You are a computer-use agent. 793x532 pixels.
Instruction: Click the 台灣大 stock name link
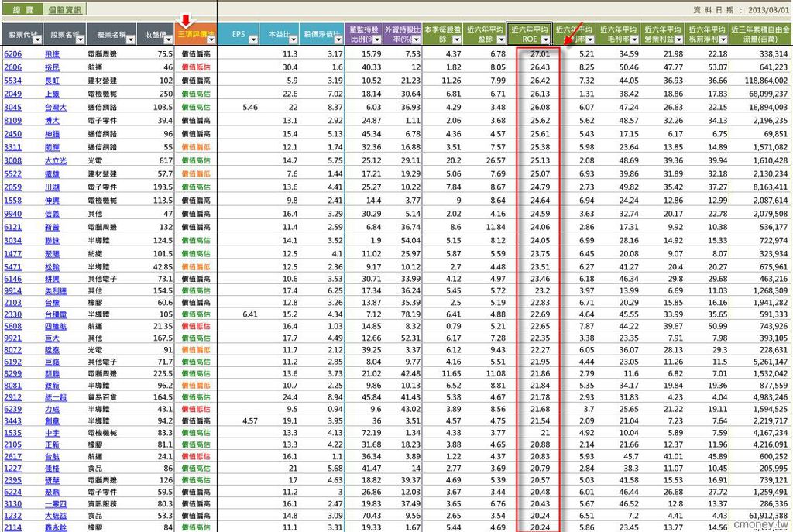click(56, 107)
